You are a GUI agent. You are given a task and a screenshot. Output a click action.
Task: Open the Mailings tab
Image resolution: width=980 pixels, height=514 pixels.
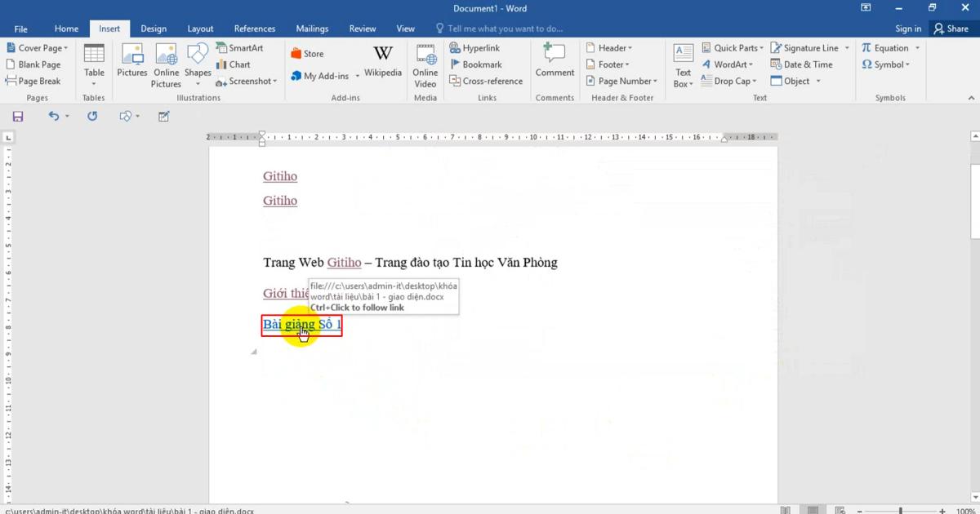(x=312, y=28)
